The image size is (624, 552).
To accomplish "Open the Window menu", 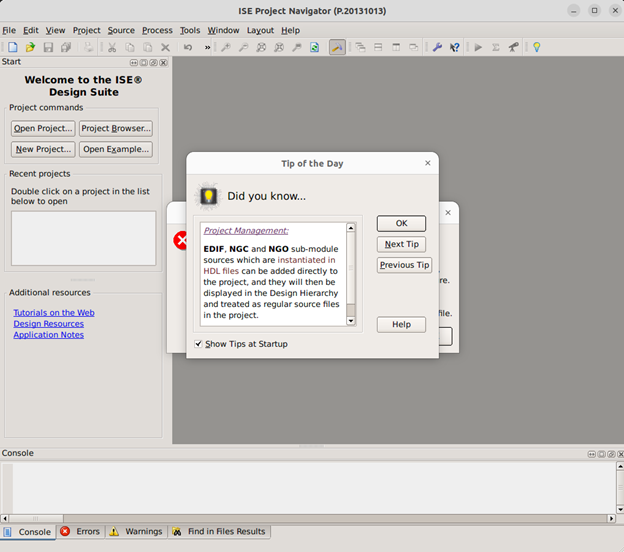I will coord(223,30).
